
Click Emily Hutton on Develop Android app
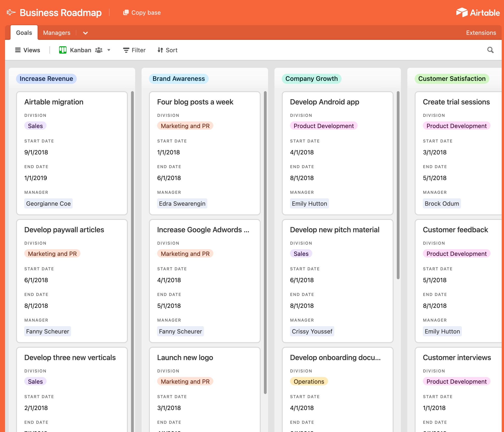coord(310,203)
